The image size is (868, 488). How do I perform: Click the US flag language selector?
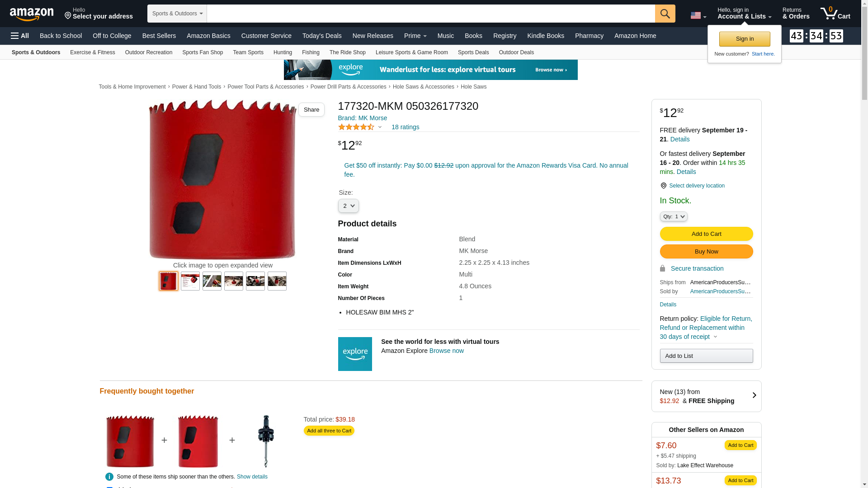pyautogui.click(x=698, y=16)
